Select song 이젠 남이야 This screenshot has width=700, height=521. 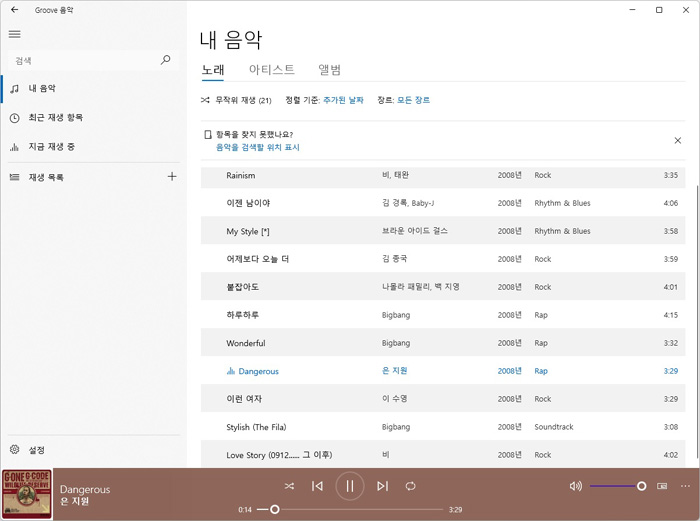click(x=443, y=203)
